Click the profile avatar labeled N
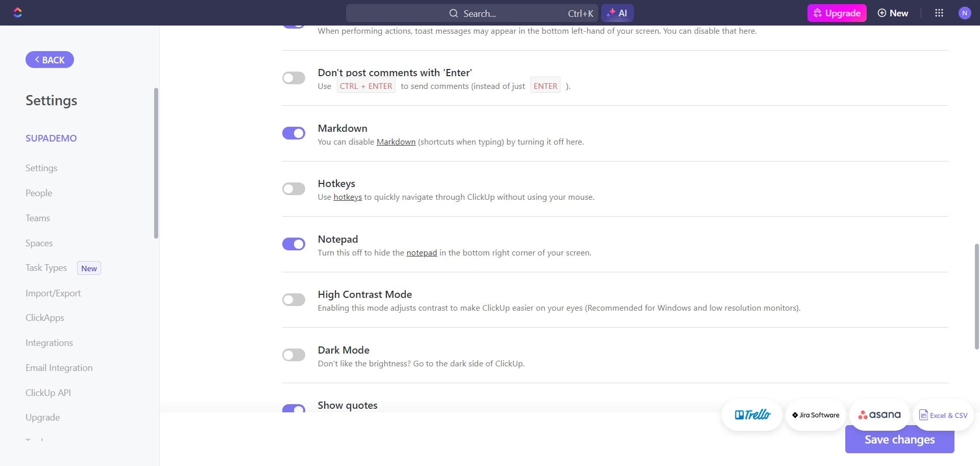Screen dimensions: 980x466 point(965,13)
